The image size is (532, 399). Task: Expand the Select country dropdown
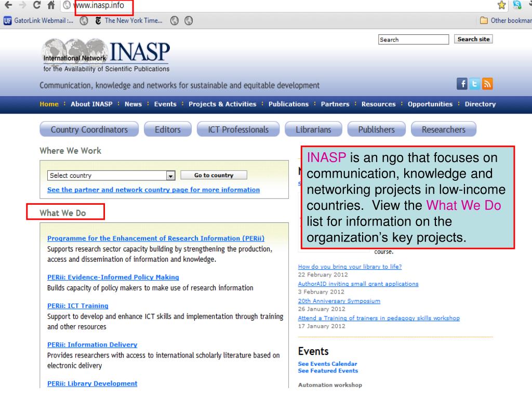pos(111,176)
